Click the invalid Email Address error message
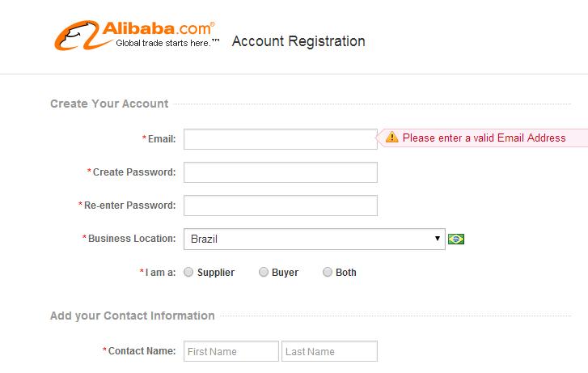 (x=484, y=138)
